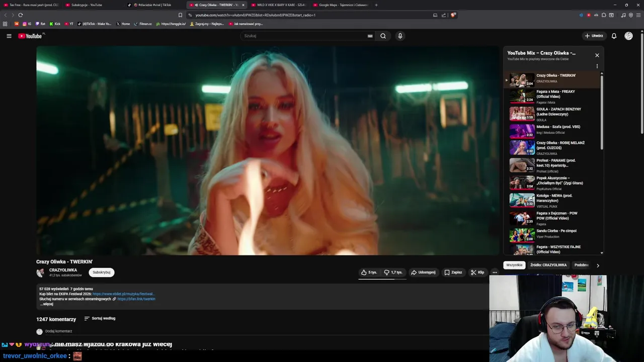Open IG bookmark
Image resolution: width=644 pixels, height=362 pixels.
(x=27, y=24)
